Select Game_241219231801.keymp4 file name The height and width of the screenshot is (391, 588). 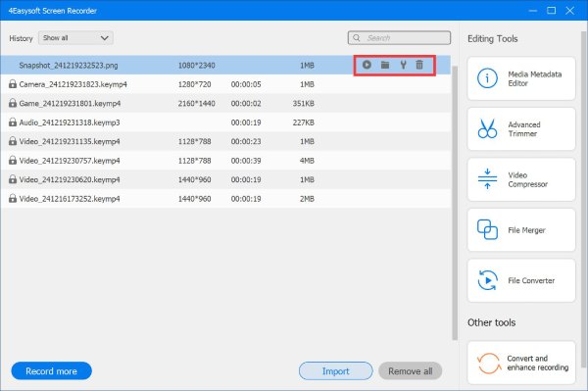point(70,104)
